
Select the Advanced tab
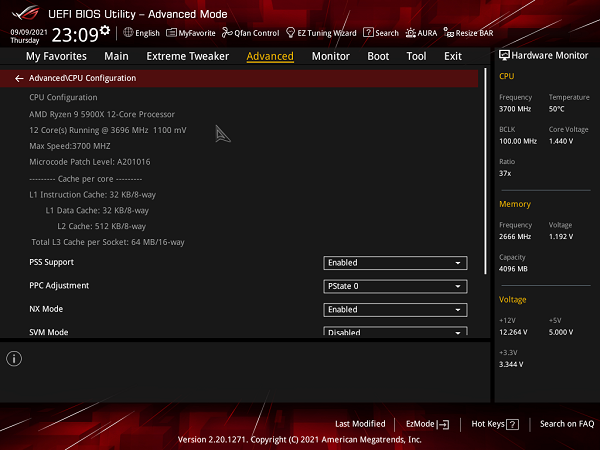(x=270, y=56)
